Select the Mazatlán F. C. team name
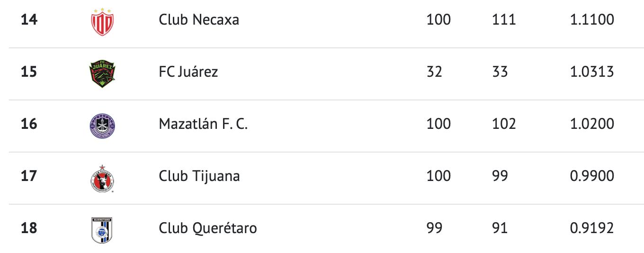 click(203, 124)
